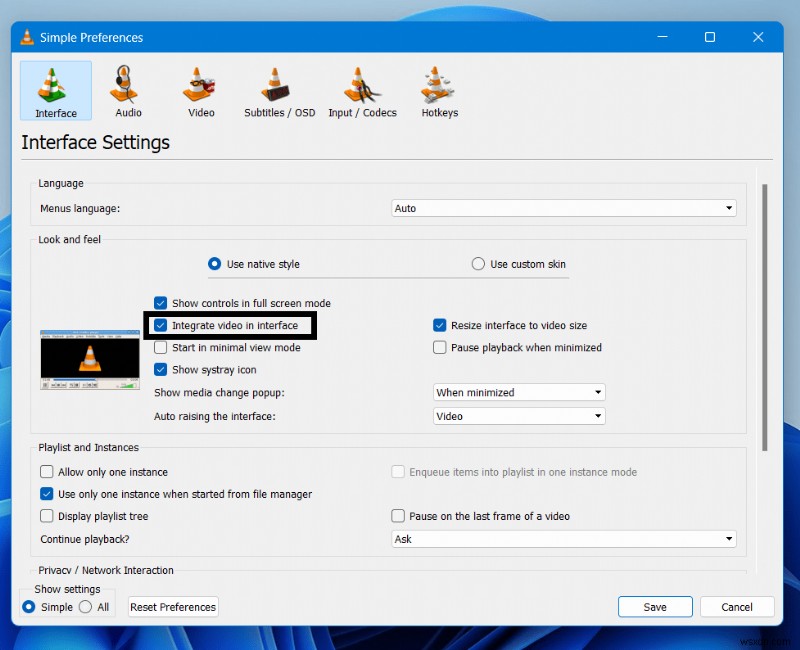
Task: Click the Reset Preferences button
Action: click(172, 606)
